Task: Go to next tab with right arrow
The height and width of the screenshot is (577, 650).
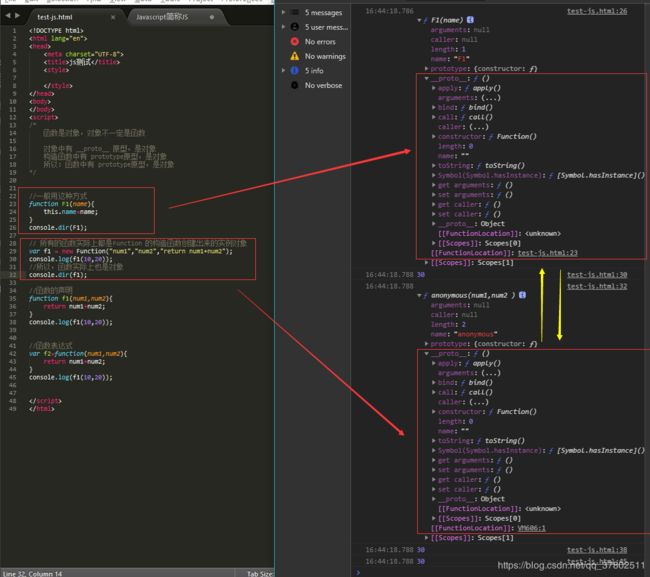Action: [x=17, y=16]
